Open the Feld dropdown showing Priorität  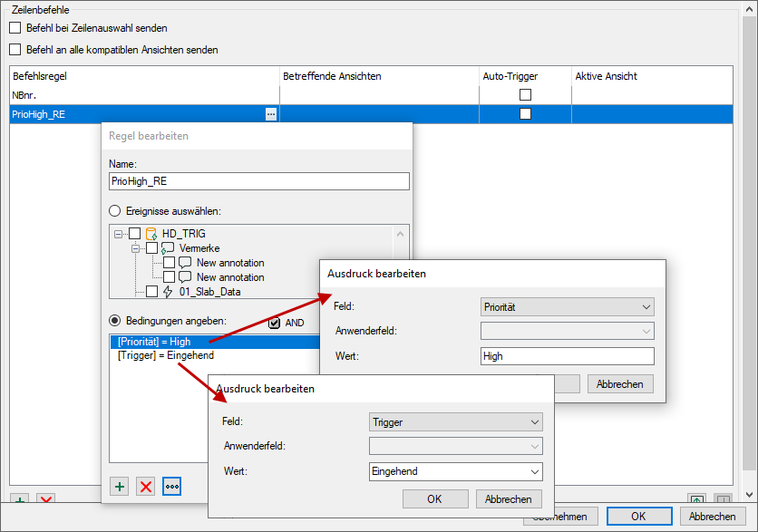567,307
